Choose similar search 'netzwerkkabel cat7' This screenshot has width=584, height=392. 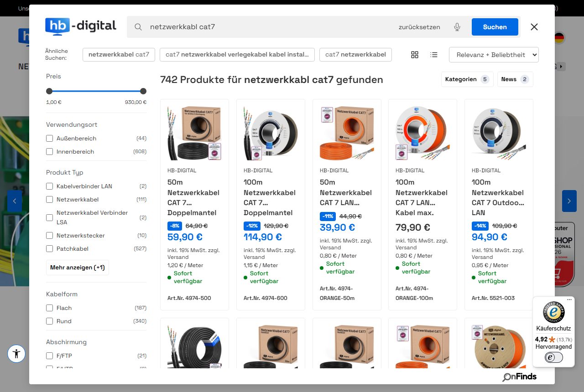[x=119, y=55]
